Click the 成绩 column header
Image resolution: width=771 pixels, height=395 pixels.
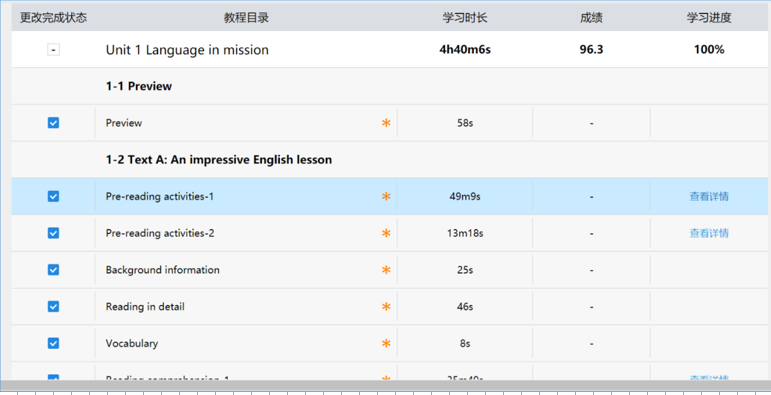pos(591,18)
